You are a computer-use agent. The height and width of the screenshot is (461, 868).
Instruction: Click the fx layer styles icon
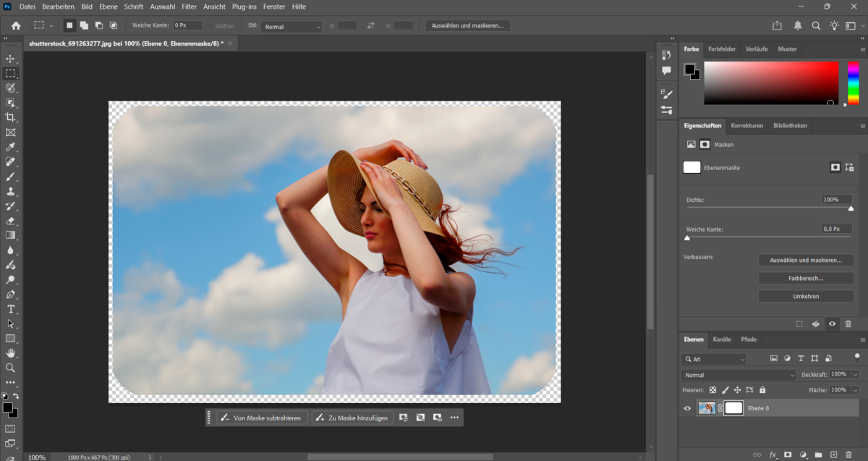click(x=773, y=454)
